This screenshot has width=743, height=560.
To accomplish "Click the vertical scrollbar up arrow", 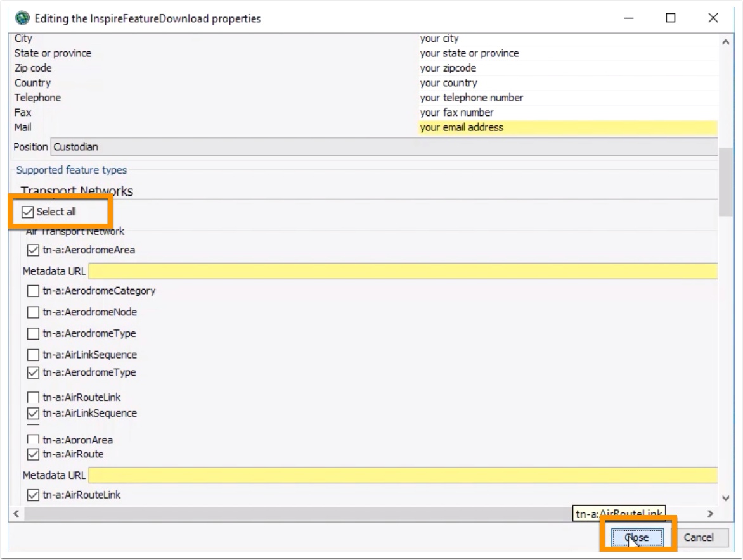I will pos(725,42).
